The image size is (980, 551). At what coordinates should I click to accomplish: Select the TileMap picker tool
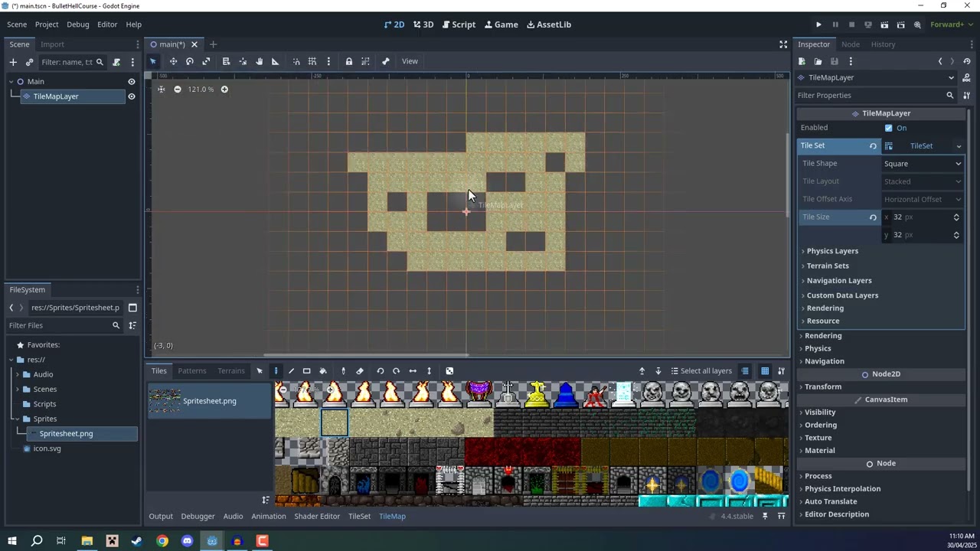point(343,371)
